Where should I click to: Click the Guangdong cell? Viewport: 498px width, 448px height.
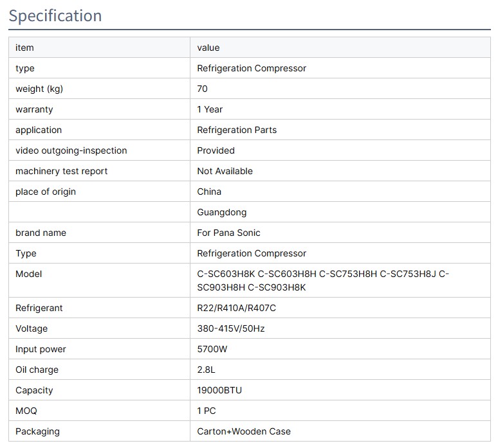pos(221,212)
